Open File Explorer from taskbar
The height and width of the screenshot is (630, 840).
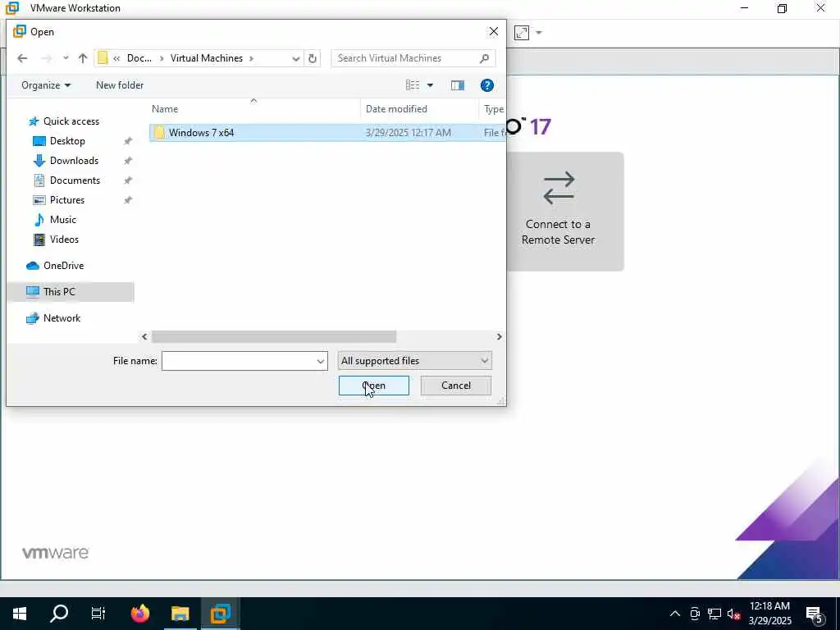(180, 614)
